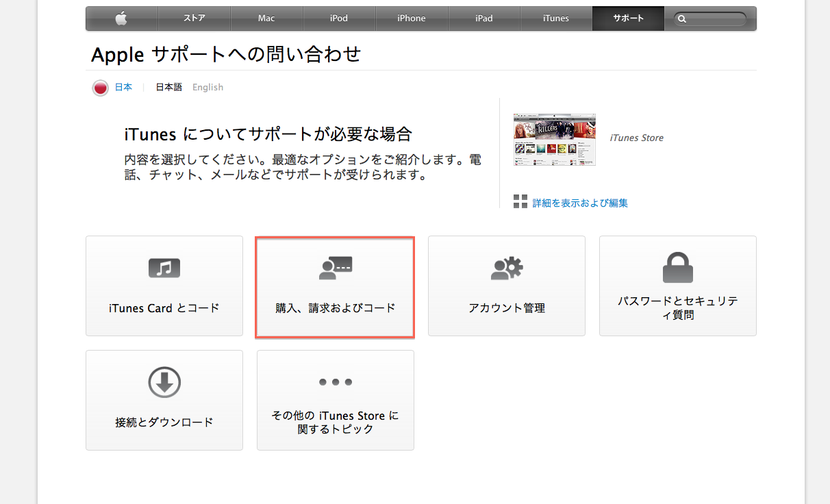This screenshot has width=830, height=504.
Task: Click the search magnifier icon
Action: [682, 19]
